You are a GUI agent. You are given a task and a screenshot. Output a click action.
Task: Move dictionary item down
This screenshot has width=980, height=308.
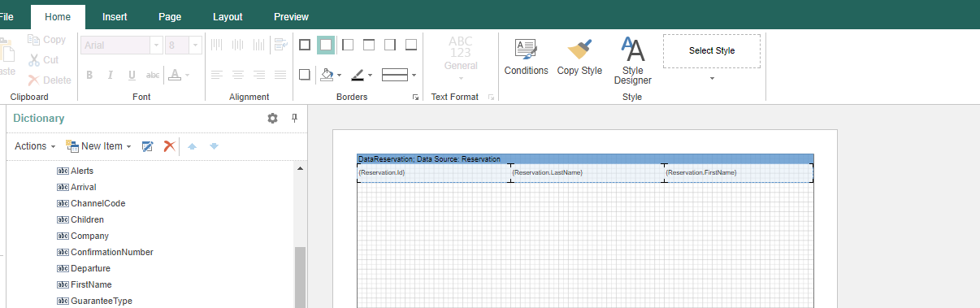pyautogui.click(x=214, y=146)
